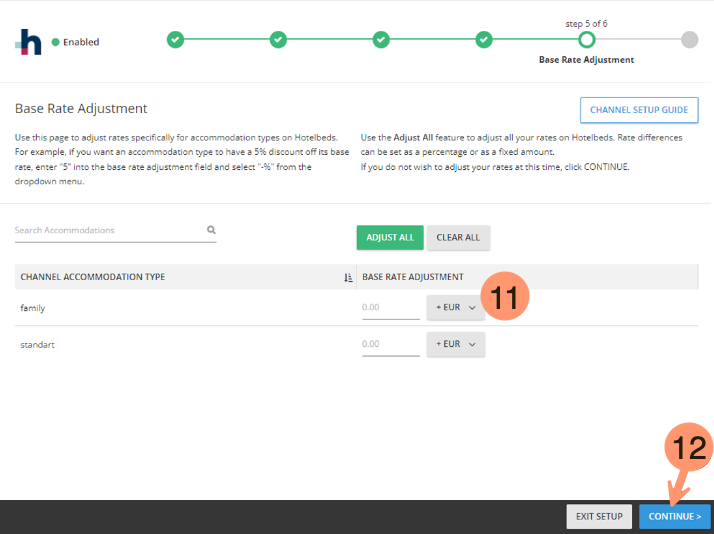Click the 'family' accommodation type text

33,308
